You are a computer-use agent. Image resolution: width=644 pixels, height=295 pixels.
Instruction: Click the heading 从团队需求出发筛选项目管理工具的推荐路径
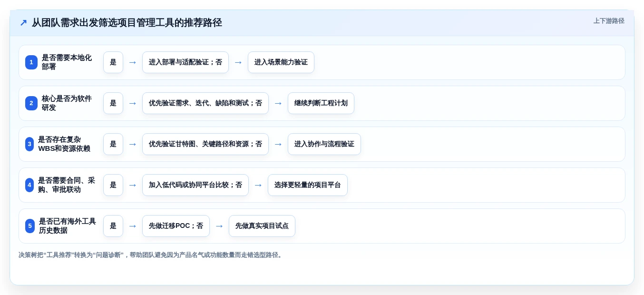click(127, 23)
